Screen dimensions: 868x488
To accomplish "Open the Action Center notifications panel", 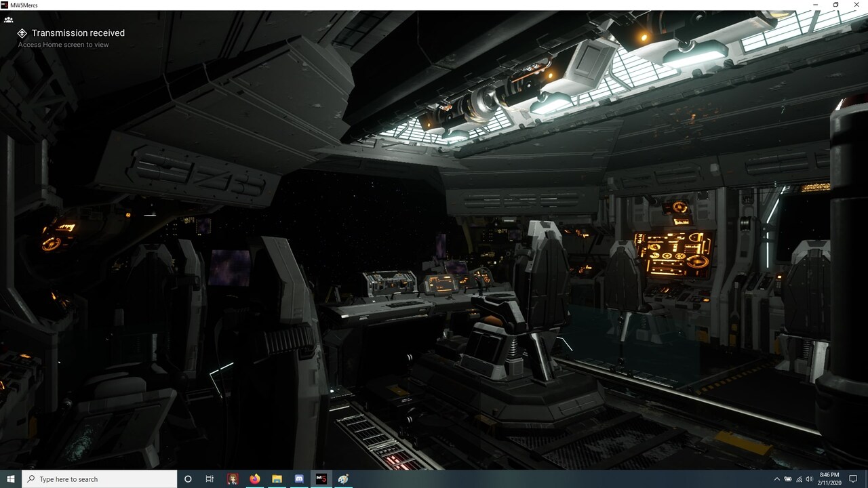I will pos(853,479).
